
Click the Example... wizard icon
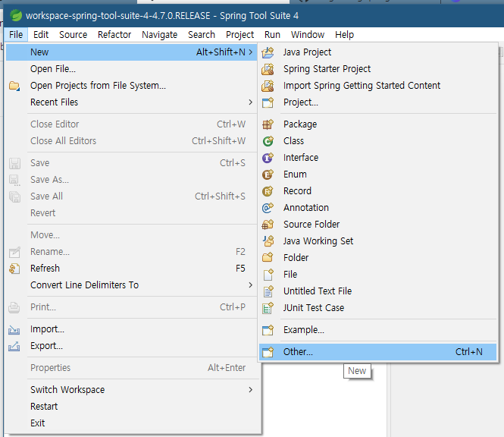[268, 330]
